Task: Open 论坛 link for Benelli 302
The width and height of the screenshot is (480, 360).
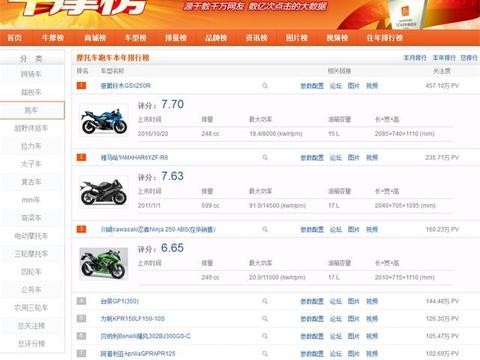Action: [x=336, y=336]
